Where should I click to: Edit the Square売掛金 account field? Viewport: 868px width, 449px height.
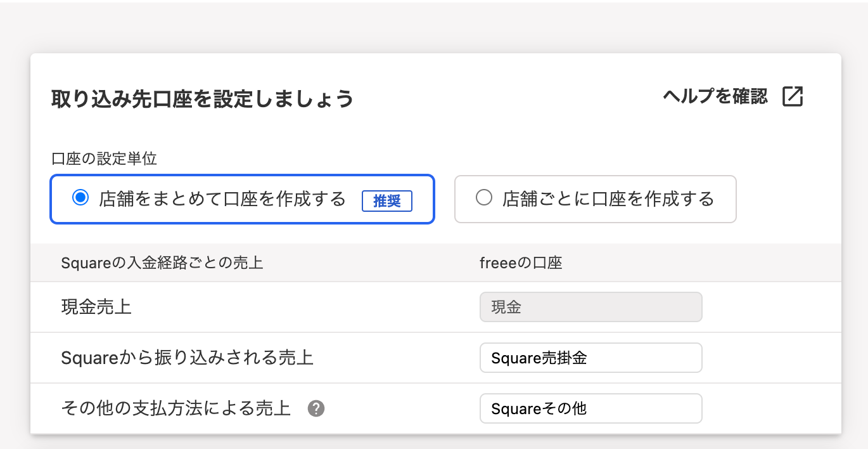[x=591, y=358]
